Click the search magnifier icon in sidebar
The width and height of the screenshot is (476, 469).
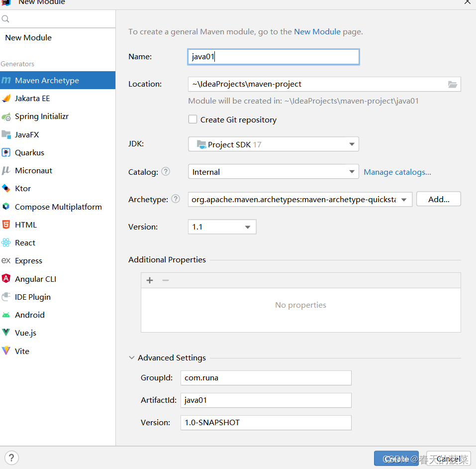[5, 19]
